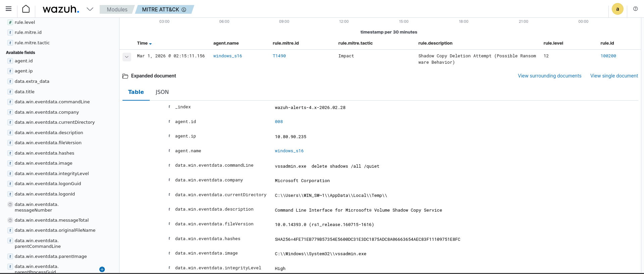This screenshot has height=274, width=644.
Task: Click the info icon beside MITRE ATT&CK
Action: pos(184,10)
